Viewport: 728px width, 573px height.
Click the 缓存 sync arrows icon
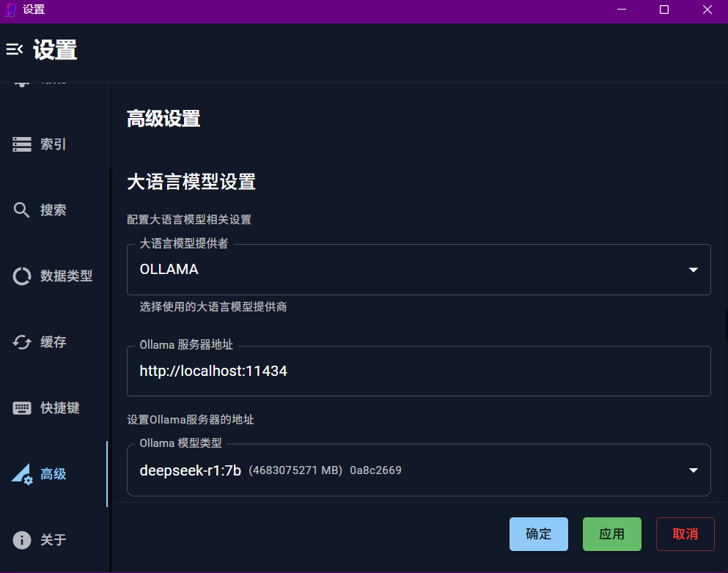(x=21, y=341)
